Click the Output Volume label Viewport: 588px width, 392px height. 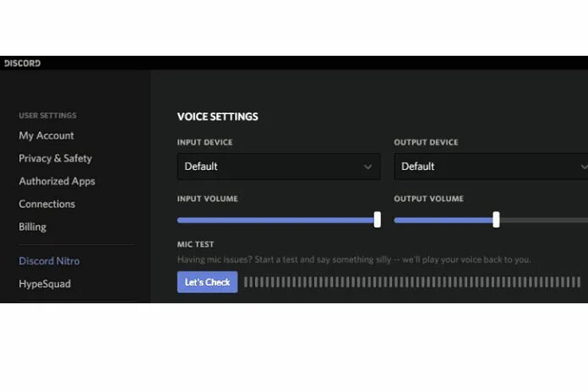428,199
